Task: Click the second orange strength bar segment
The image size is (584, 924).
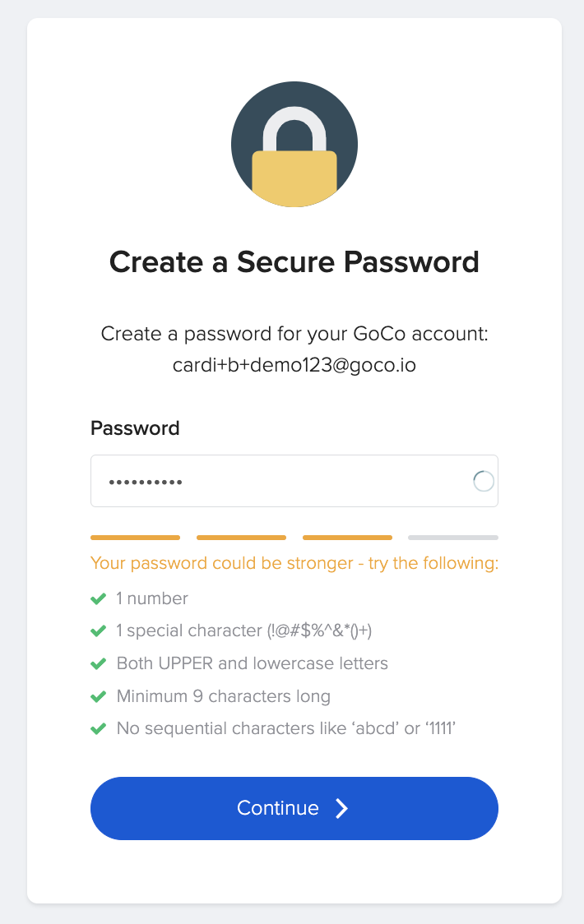Action: click(x=241, y=538)
